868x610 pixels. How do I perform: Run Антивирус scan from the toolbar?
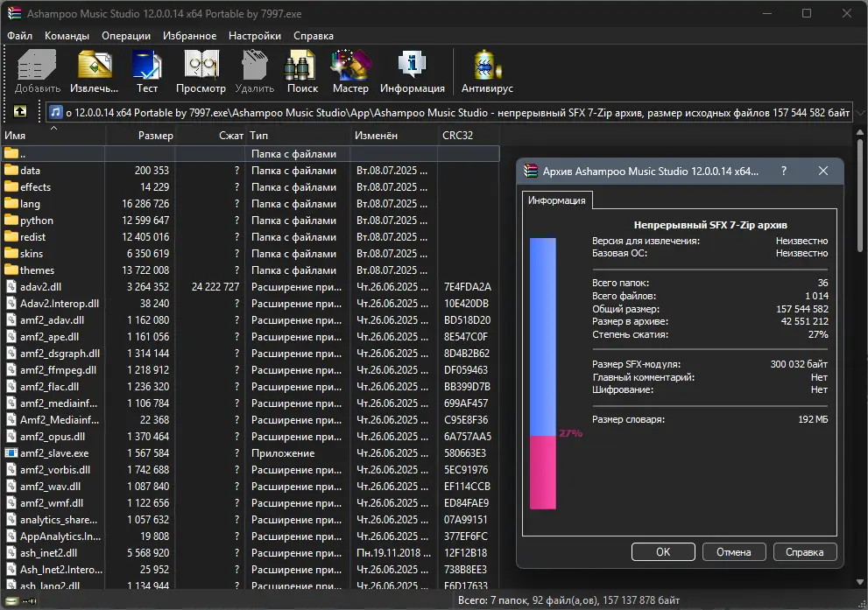[x=485, y=70]
